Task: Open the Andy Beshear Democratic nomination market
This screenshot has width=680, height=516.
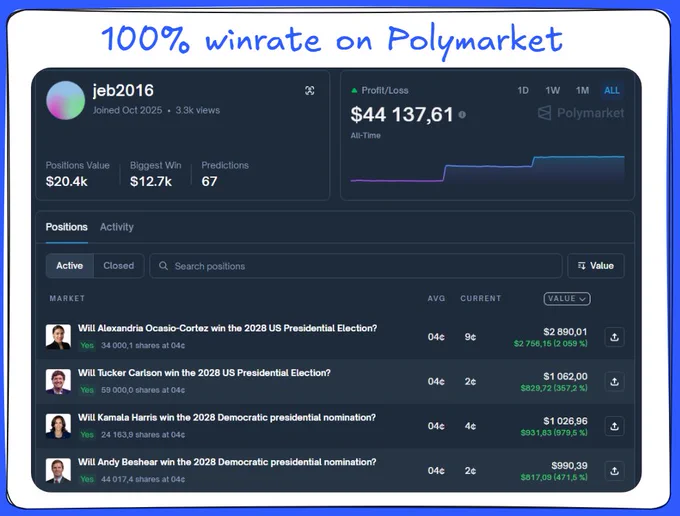Action: coord(227,462)
